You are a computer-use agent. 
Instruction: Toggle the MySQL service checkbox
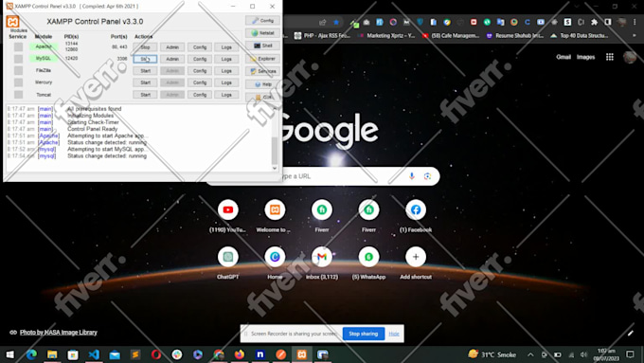click(x=18, y=59)
